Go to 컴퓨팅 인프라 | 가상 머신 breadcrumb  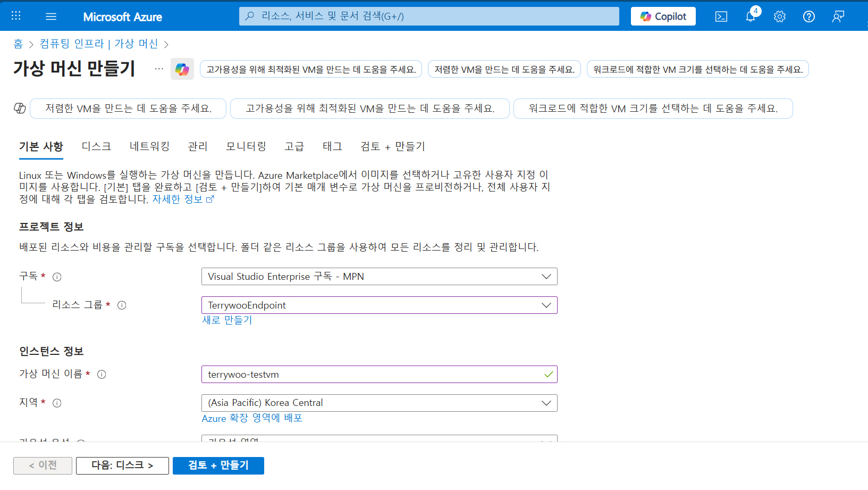(x=99, y=44)
